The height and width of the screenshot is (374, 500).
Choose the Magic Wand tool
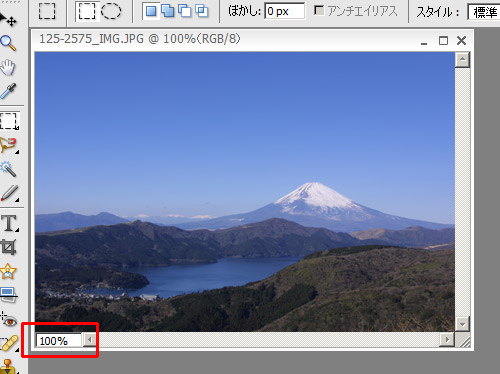(9, 169)
